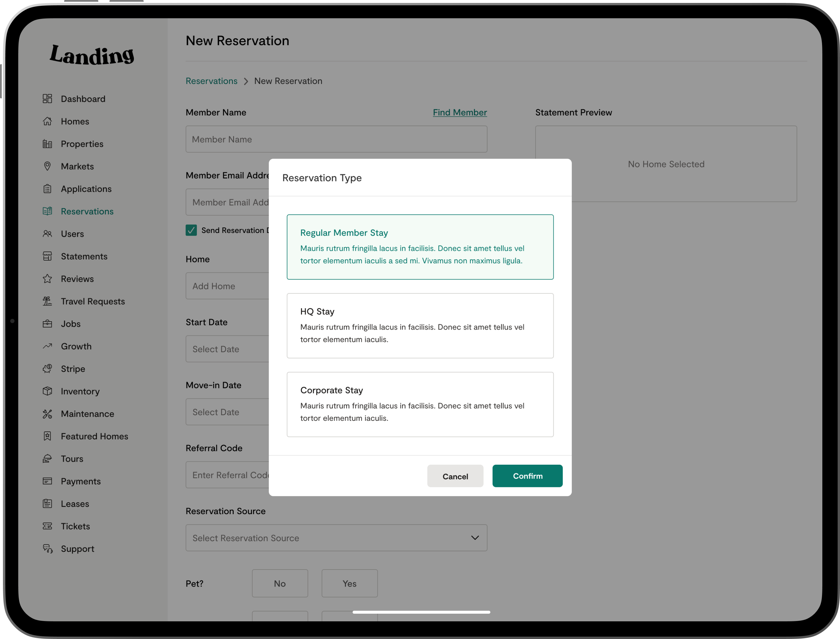The width and height of the screenshot is (840, 639).
Task: Click the Support chat icon
Action: tap(47, 549)
